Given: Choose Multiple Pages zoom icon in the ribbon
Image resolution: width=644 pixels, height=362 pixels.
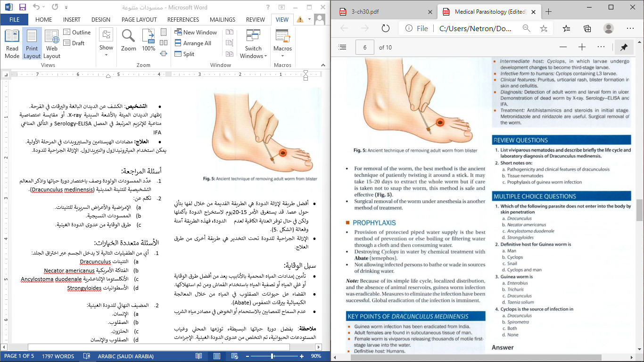Looking at the screenshot, I should tap(164, 43).
